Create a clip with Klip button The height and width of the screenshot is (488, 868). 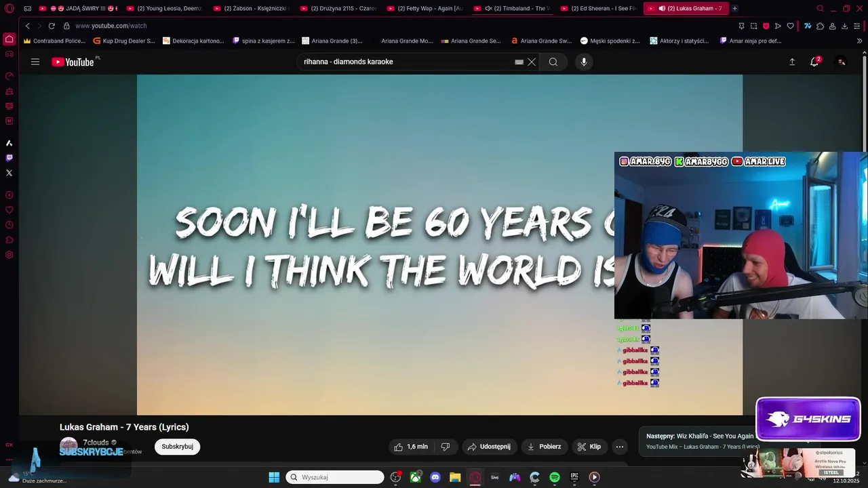tap(589, 447)
